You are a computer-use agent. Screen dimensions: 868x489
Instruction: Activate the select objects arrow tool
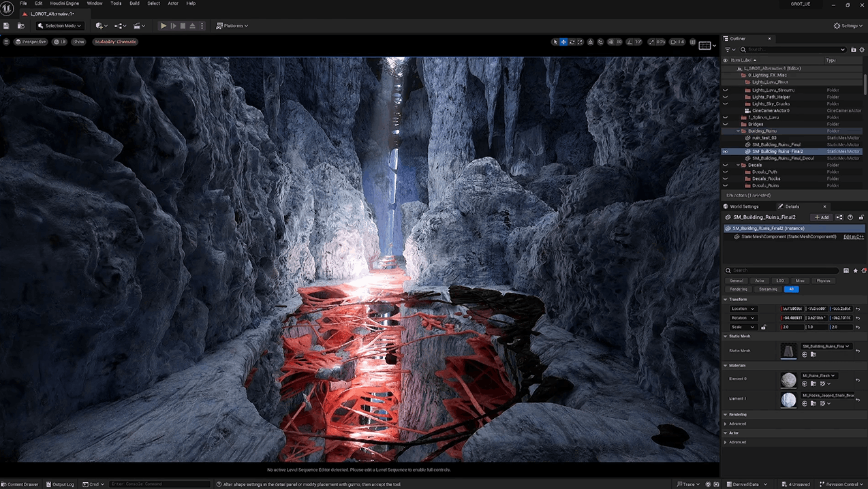coord(555,42)
